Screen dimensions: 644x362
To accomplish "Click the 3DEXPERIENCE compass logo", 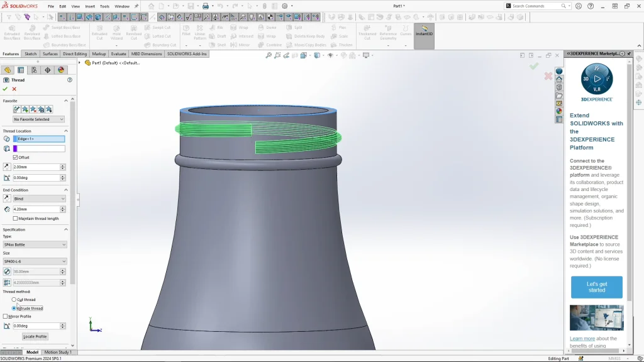I will click(597, 80).
